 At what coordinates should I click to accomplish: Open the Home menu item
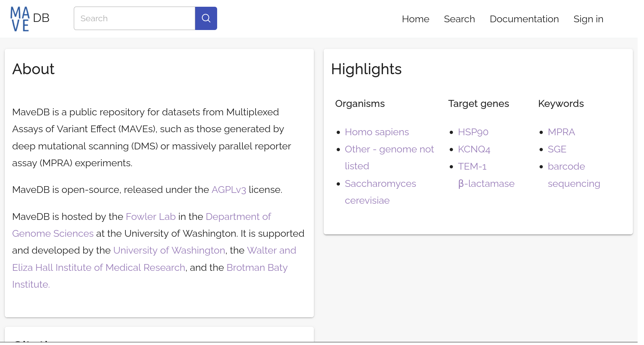coord(415,19)
